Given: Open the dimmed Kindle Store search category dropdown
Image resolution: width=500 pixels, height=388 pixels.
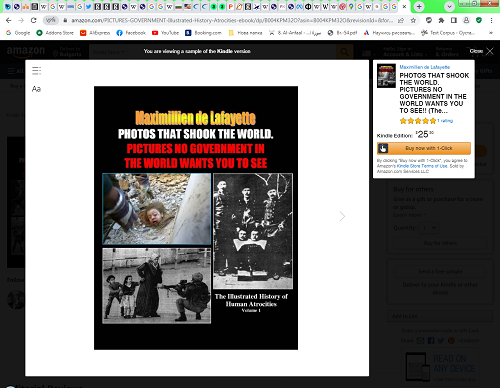Looking at the screenshot, I should point(109,52).
